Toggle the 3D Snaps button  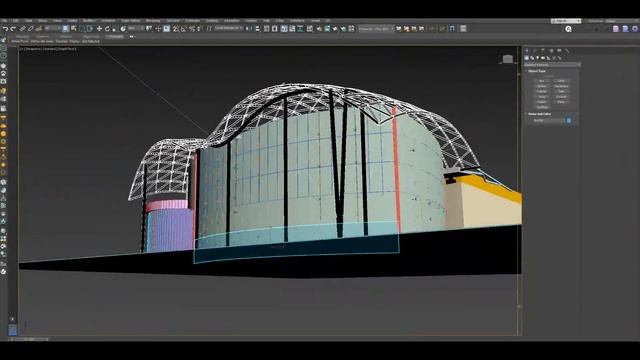176,29
